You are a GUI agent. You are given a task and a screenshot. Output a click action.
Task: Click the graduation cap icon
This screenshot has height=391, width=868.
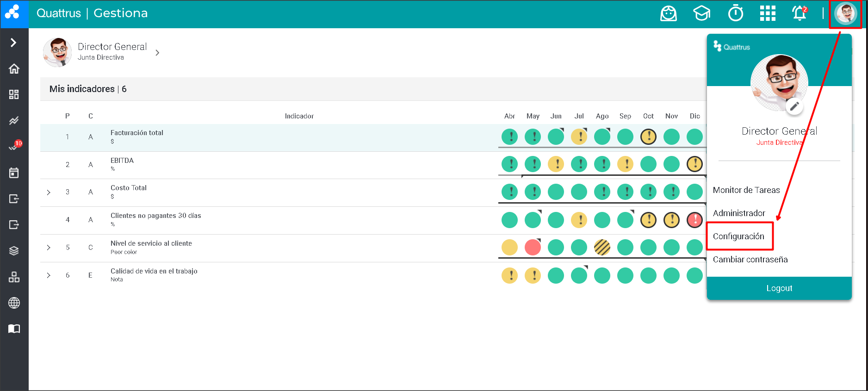click(x=701, y=13)
